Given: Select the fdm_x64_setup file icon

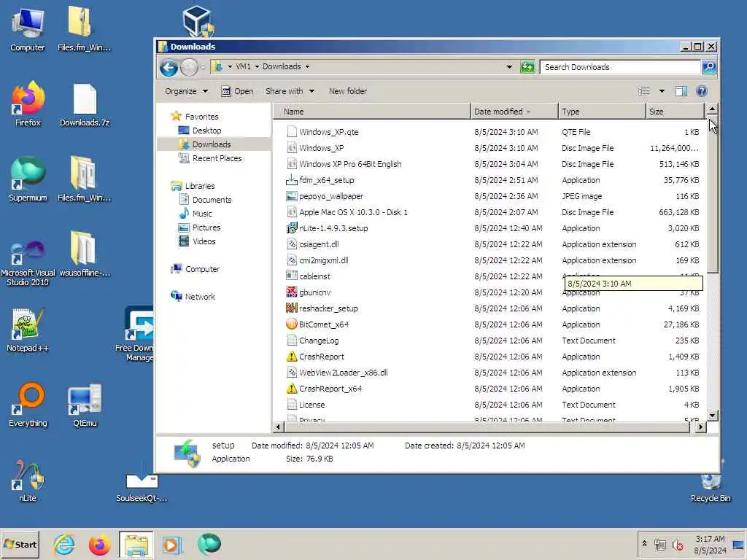Looking at the screenshot, I should click(292, 180).
